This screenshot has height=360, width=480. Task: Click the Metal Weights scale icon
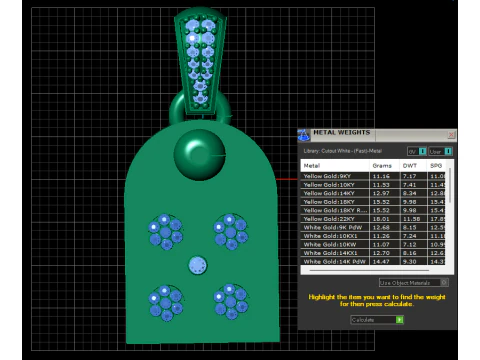[x=303, y=135]
